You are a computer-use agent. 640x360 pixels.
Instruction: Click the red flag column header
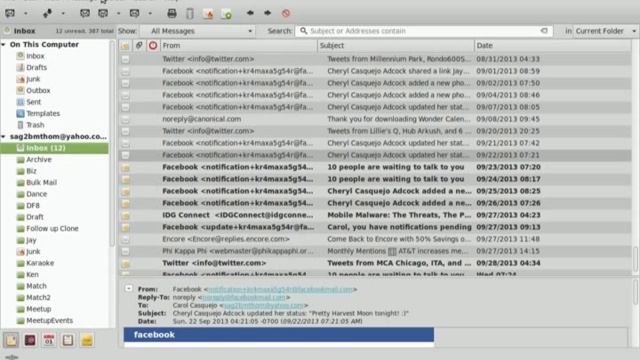153,46
